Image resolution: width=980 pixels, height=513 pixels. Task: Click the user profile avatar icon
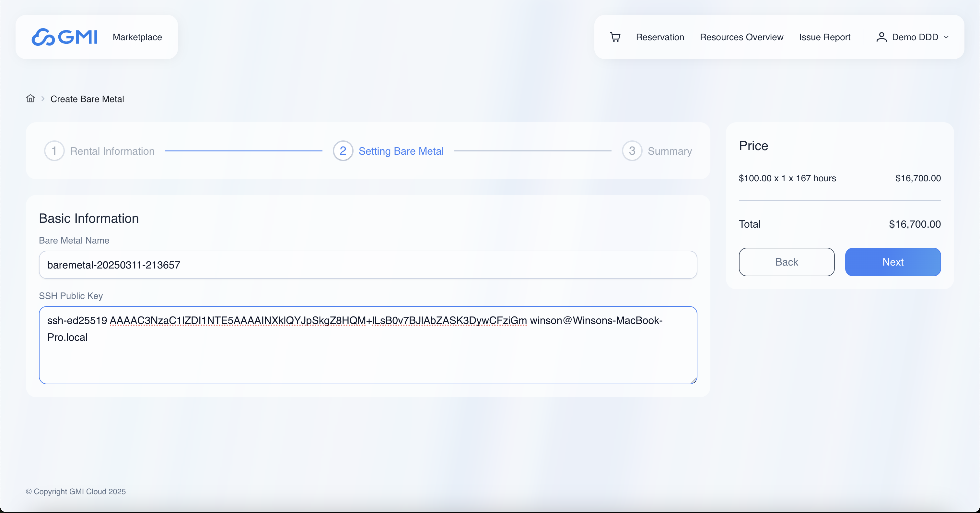pos(881,37)
